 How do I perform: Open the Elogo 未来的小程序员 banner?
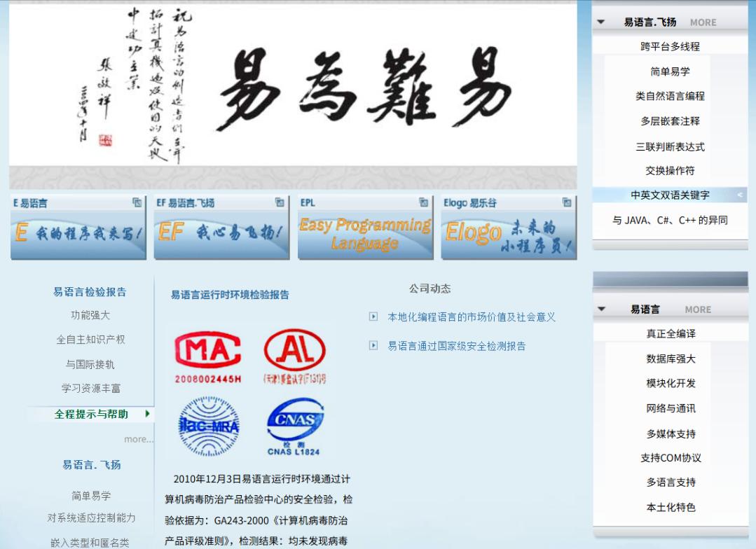[509, 235]
